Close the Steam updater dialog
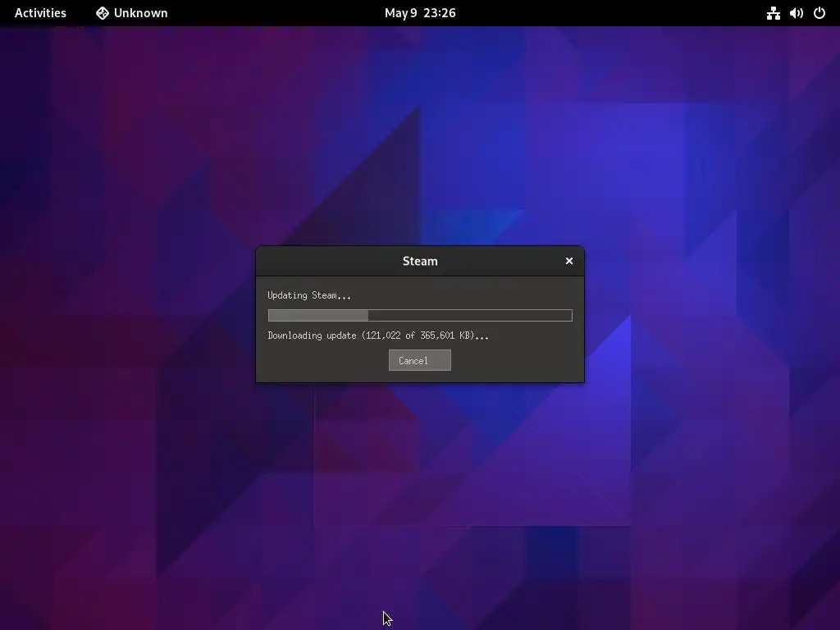The width and height of the screenshot is (840, 630). [569, 261]
